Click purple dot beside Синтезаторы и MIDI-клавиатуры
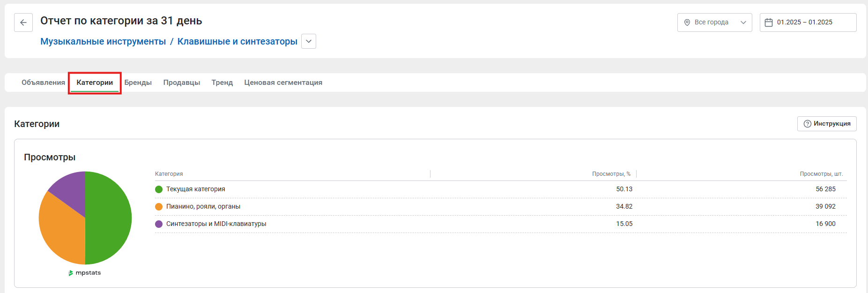Viewport: 868px width, 293px height. (159, 224)
